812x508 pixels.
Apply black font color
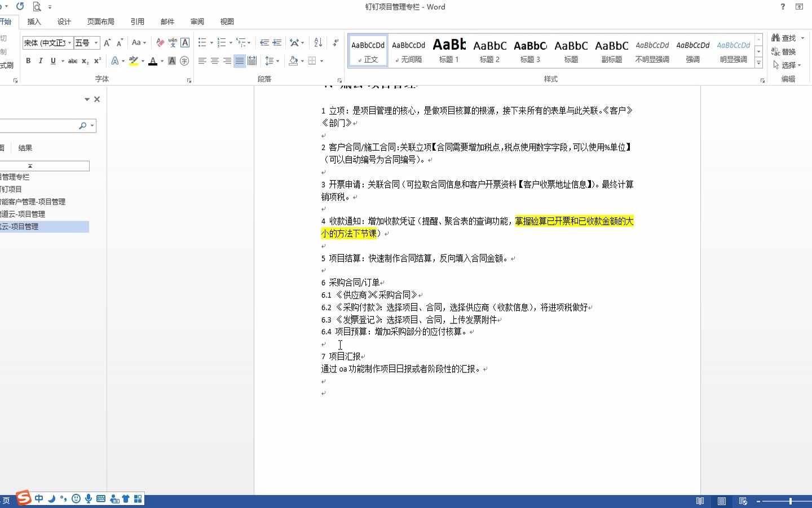click(x=152, y=61)
